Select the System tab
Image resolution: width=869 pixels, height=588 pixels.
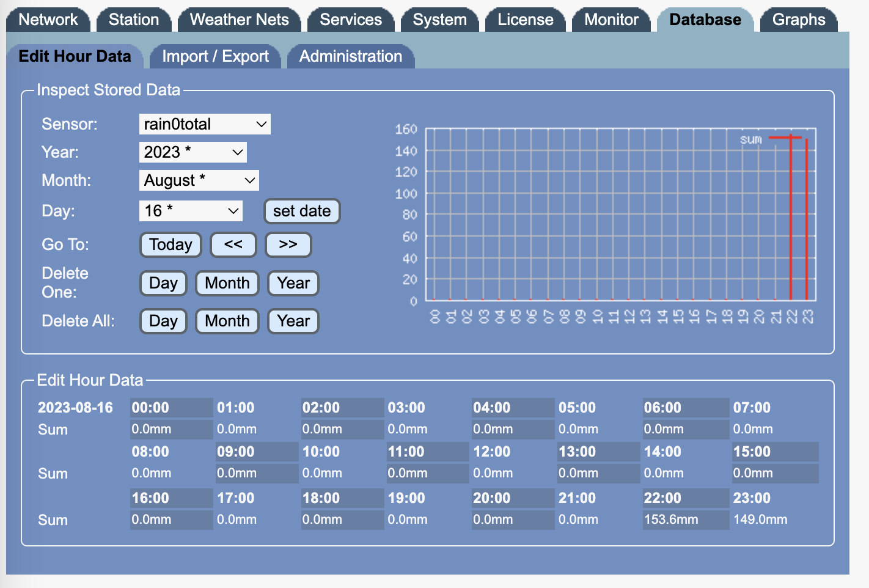(x=440, y=20)
